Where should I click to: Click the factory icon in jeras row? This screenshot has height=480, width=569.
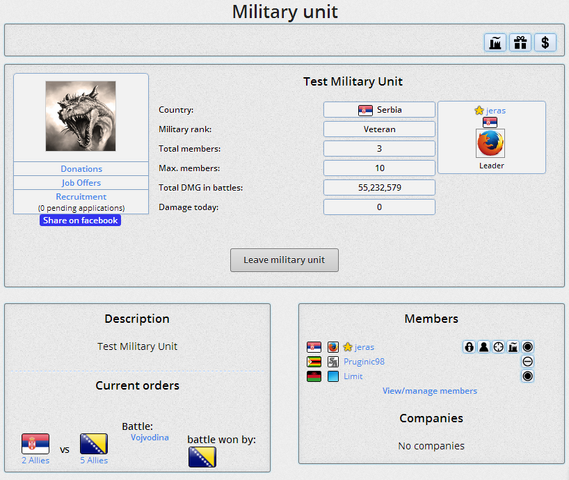513,347
